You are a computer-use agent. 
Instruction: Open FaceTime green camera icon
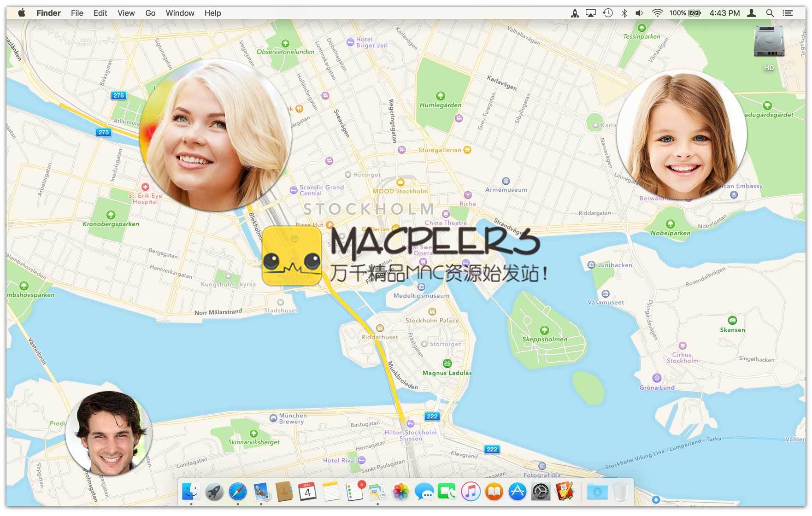[447, 492]
